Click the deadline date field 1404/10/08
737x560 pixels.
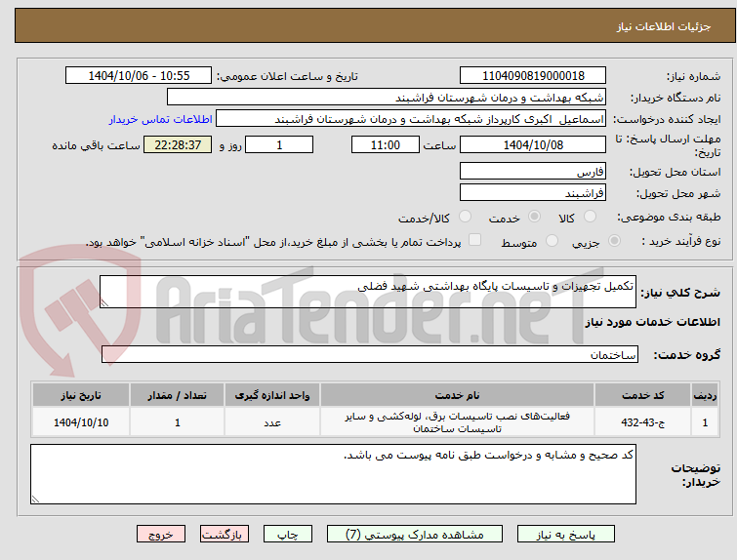[x=533, y=144]
